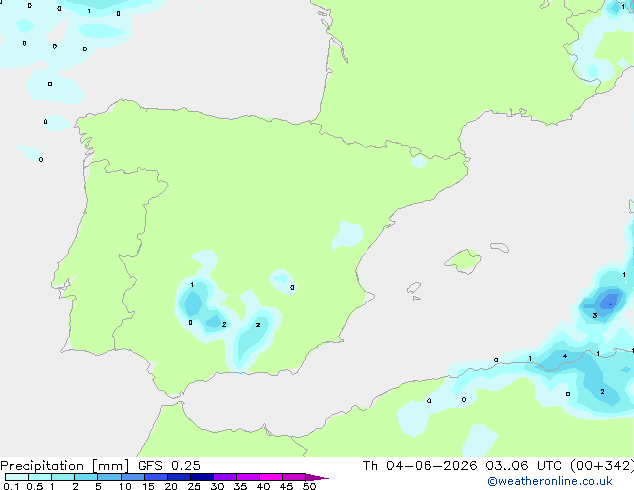Screen dimensions: 634x490
Task: Click the 0.1–0.5 mm lightest cyan legend swatch
Action: coord(17,477)
